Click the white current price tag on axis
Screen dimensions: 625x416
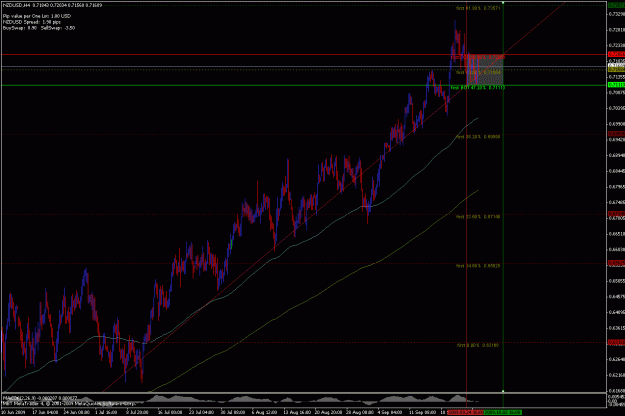pyautogui.click(x=616, y=65)
